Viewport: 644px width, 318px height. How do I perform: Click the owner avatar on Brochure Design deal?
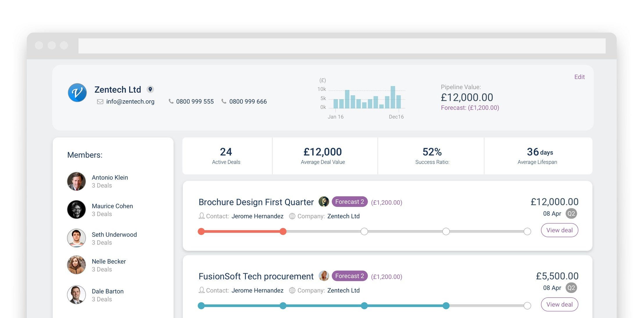coord(323,201)
